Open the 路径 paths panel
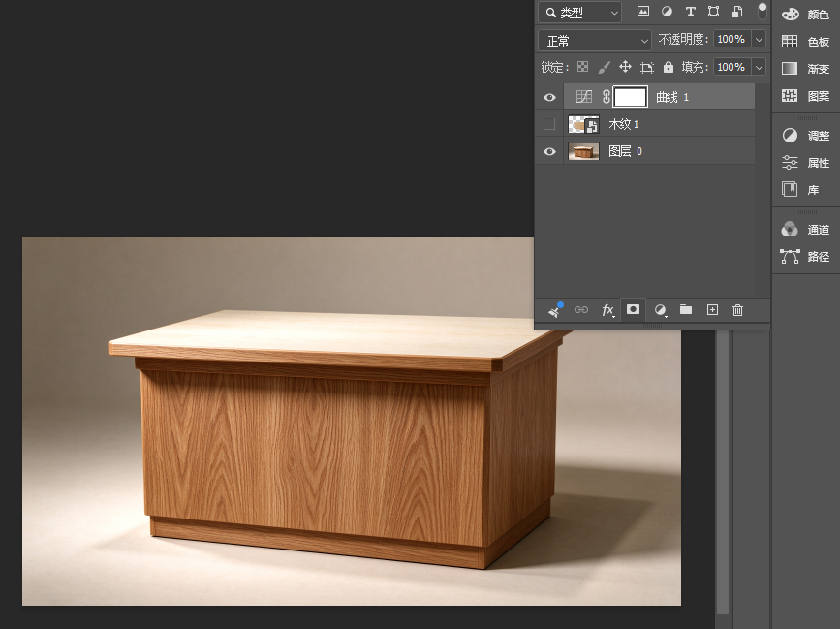 (x=805, y=257)
